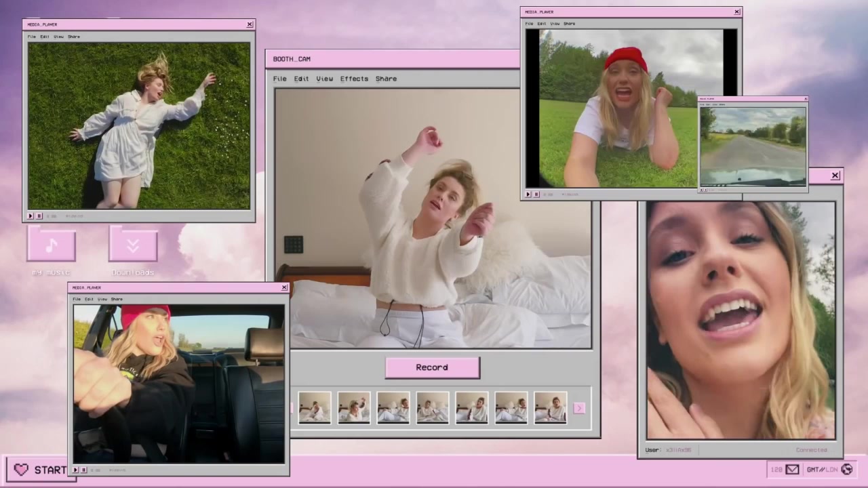Select the fourth booth cam thumbnail
868x488 pixels.
tap(433, 408)
